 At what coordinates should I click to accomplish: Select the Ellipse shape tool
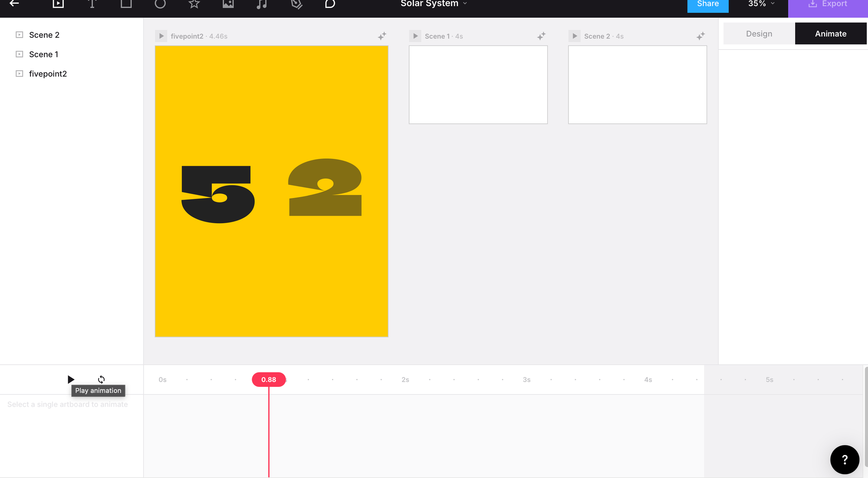(x=160, y=4)
